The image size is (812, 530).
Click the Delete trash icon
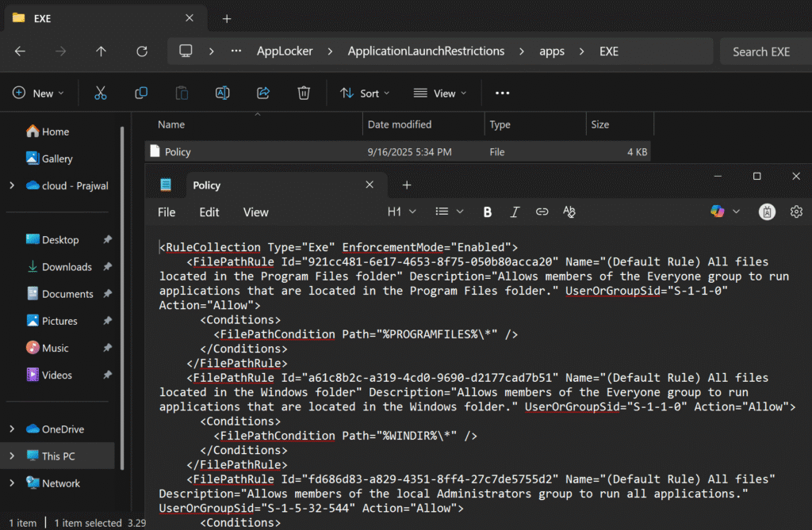click(x=304, y=93)
